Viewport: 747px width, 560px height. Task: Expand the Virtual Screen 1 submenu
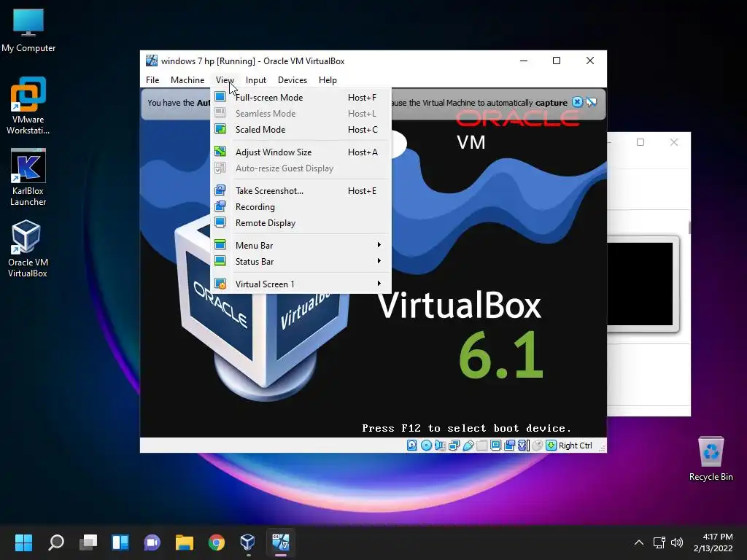[x=301, y=284]
